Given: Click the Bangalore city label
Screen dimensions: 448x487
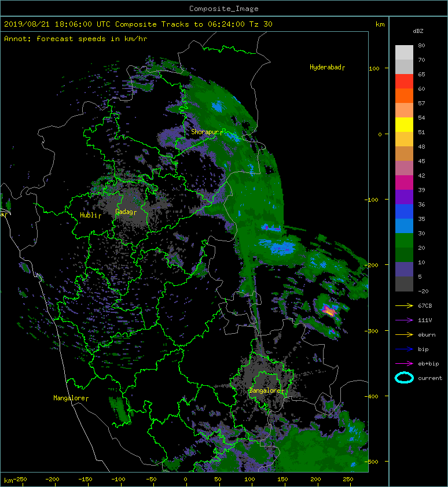Looking at the screenshot, I should coord(266,390).
